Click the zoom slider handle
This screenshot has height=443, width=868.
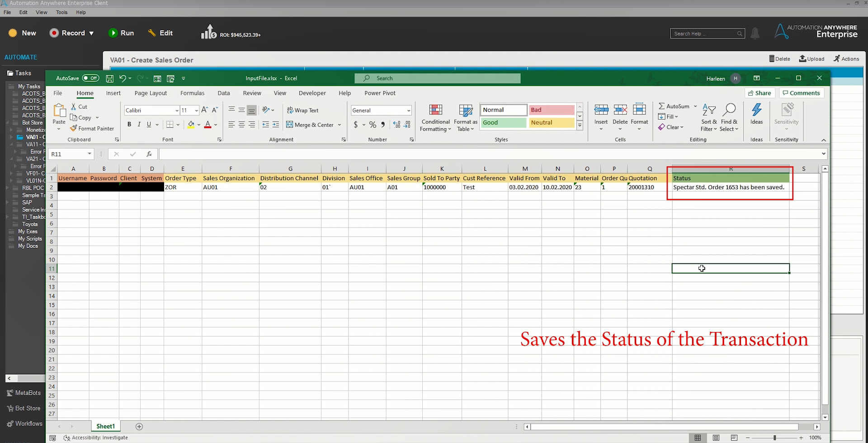[x=774, y=438]
